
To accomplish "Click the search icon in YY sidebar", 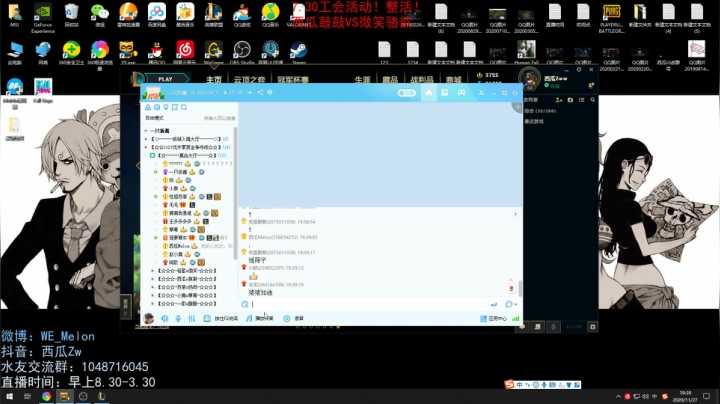I will pos(184,107).
